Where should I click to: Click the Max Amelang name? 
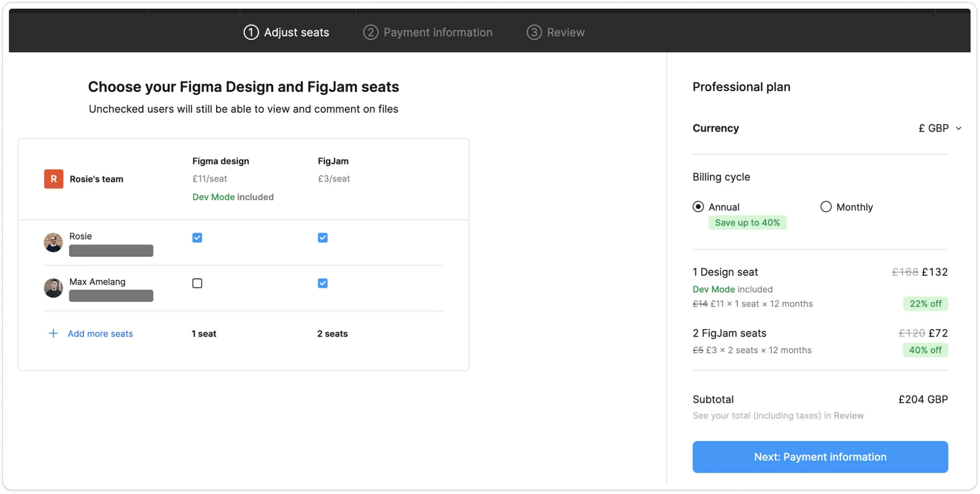(x=97, y=282)
